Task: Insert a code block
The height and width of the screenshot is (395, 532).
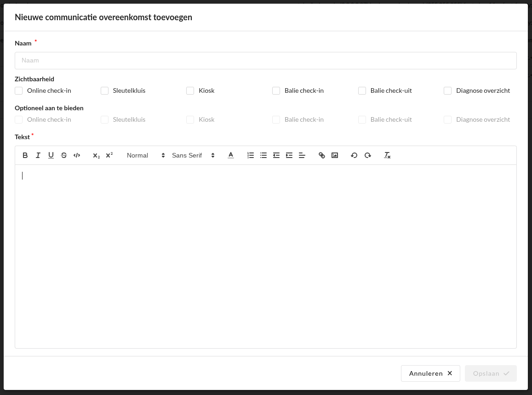Action: (x=77, y=155)
